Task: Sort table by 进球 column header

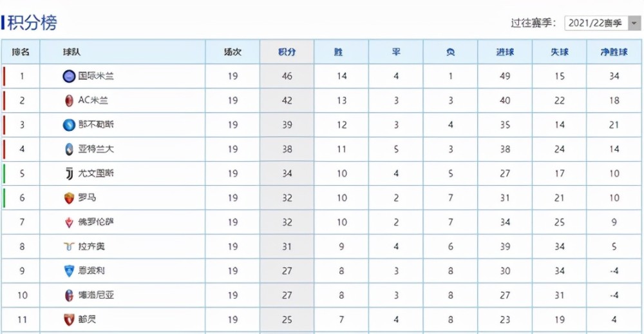Action: point(505,52)
